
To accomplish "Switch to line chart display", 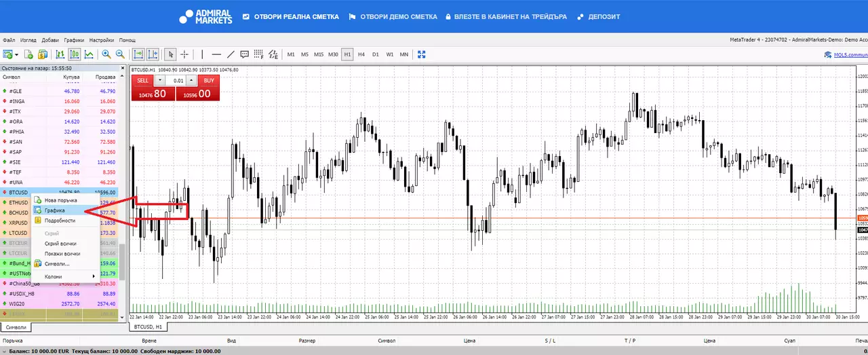I will pyautogui.click(x=89, y=54).
